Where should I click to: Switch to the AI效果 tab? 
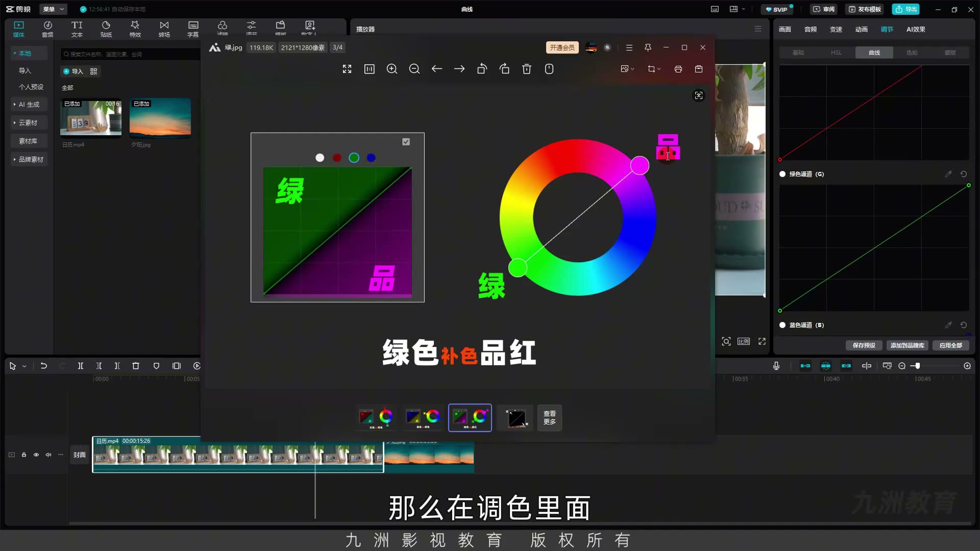(x=916, y=30)
